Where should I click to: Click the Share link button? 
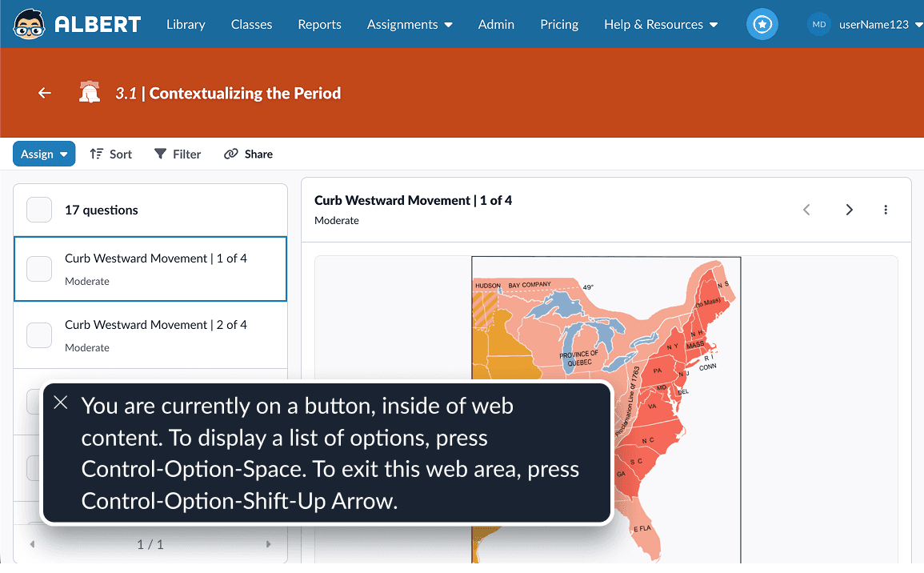[248, 154]
